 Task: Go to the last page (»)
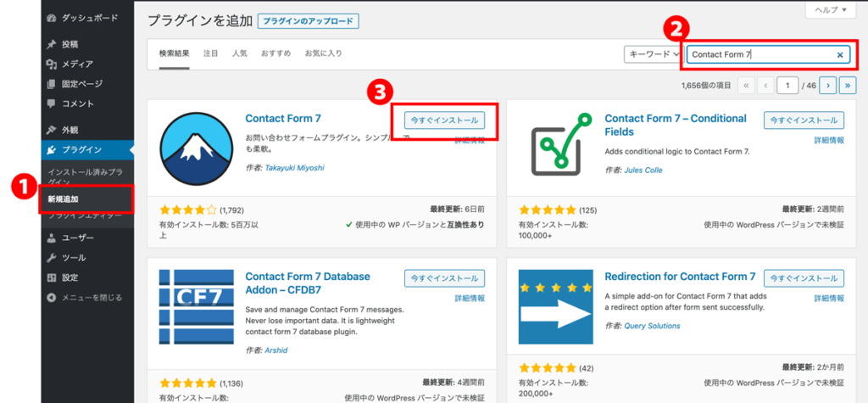(x=848, y=86)
